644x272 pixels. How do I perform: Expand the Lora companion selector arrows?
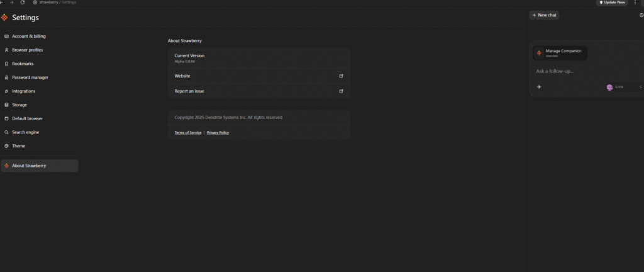tap(640, 87)
